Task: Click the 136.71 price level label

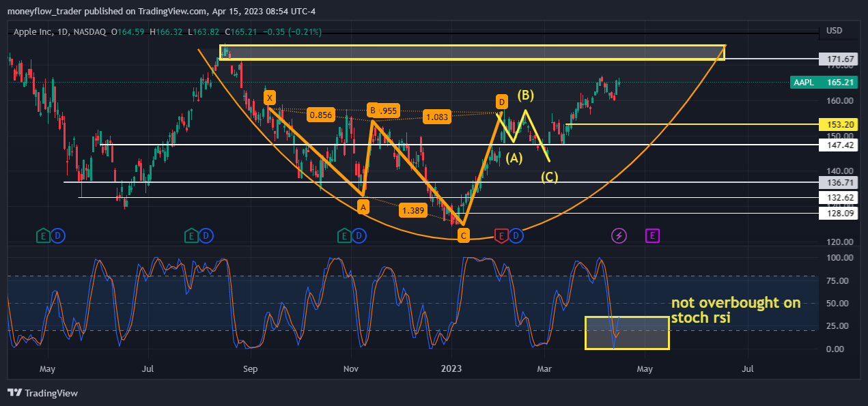Action: click(x=839, y=183)
